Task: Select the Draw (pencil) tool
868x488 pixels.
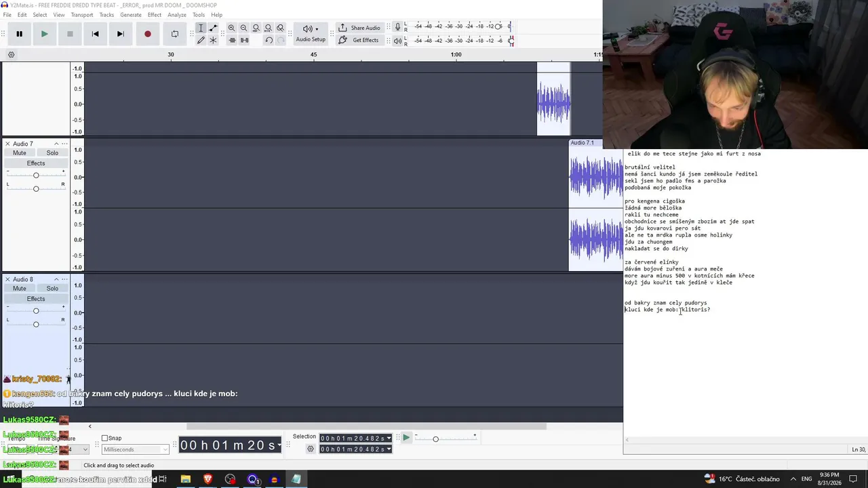Action: tap(201, 40)
